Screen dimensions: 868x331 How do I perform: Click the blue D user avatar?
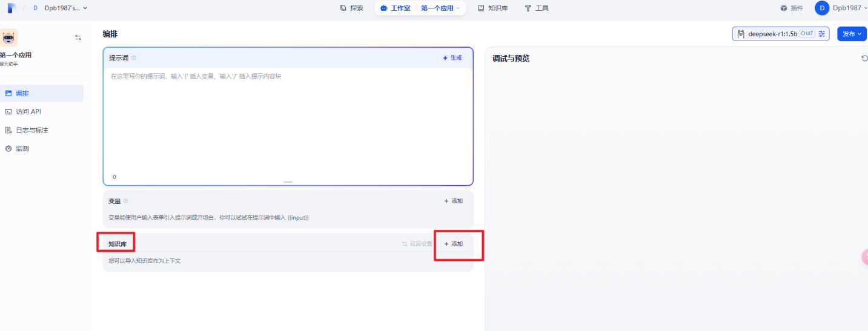(x=822, y=8)
